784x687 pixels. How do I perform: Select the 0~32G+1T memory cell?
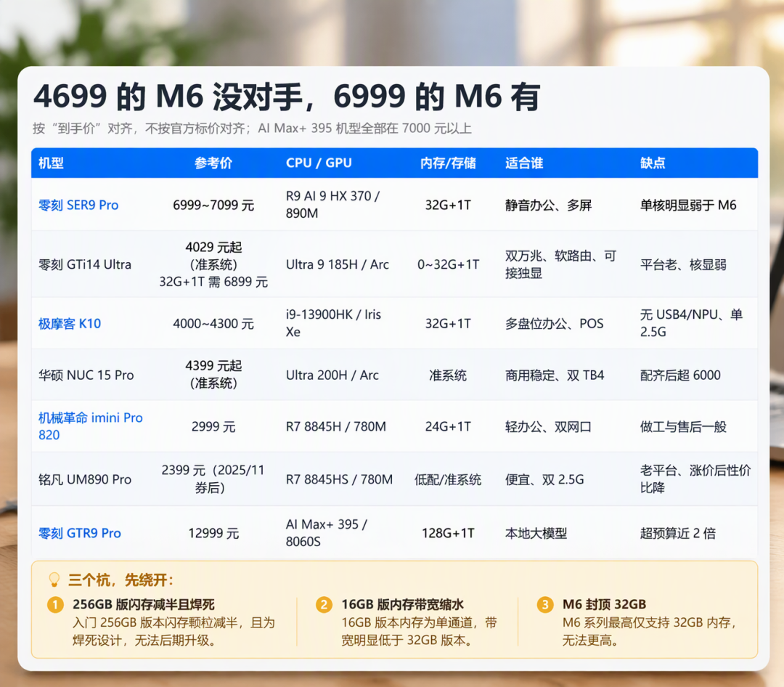click(x=448, y=264)
